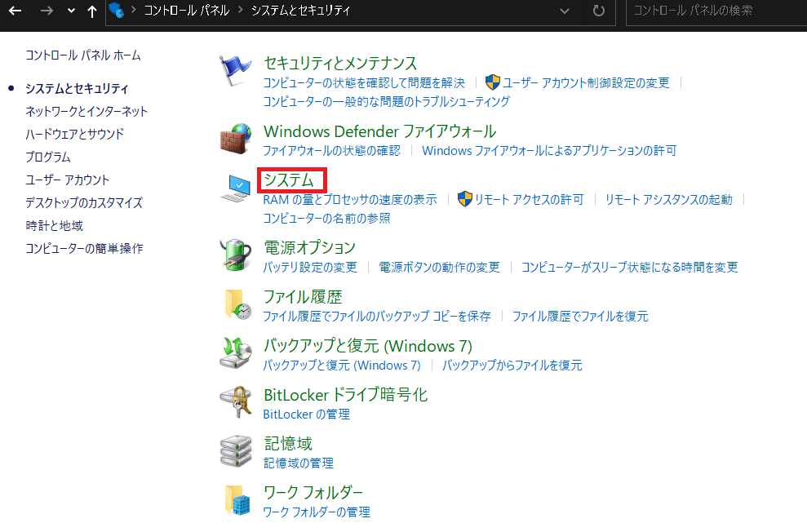Viewport: 807px width, 532px height.
Task: Expand the chevron after コントロール パネル in breadcrumb
Action: [x=241, y=11]
